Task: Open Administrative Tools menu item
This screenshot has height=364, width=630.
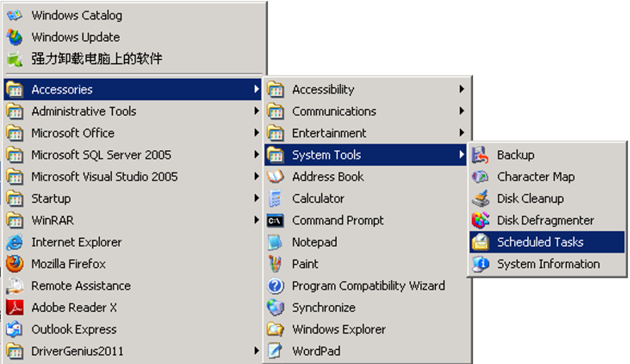Action: point(133,111)
